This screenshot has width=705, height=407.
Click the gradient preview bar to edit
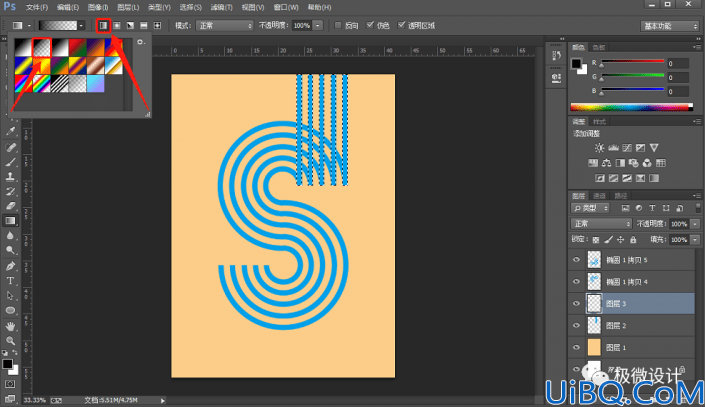[58, 26]
